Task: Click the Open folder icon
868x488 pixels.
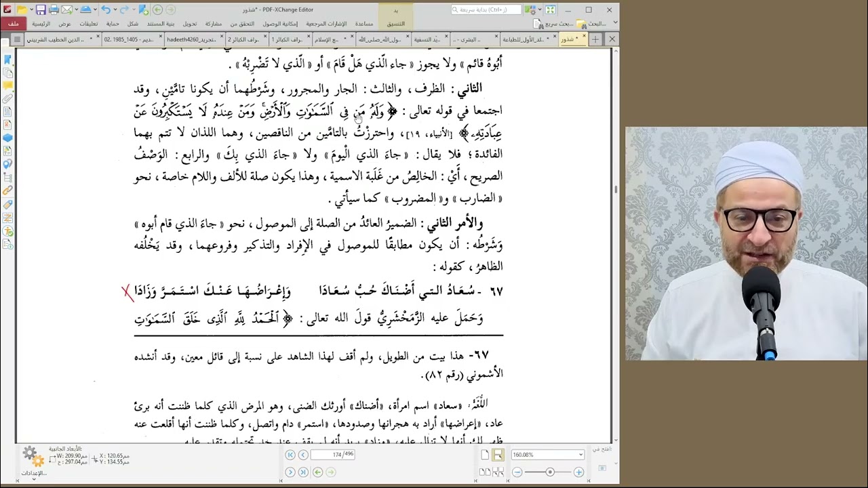Action: pyautogui.click(x=22, y=9)
